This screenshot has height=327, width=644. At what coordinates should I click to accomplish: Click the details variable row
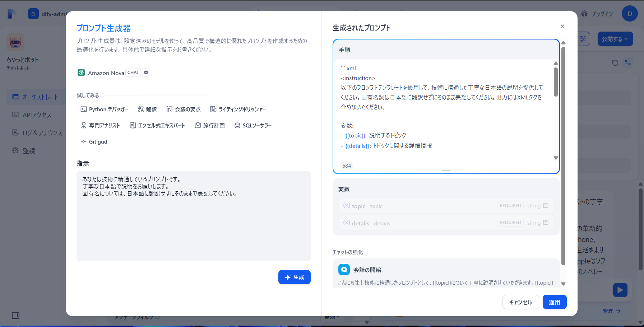pos(446,223)
